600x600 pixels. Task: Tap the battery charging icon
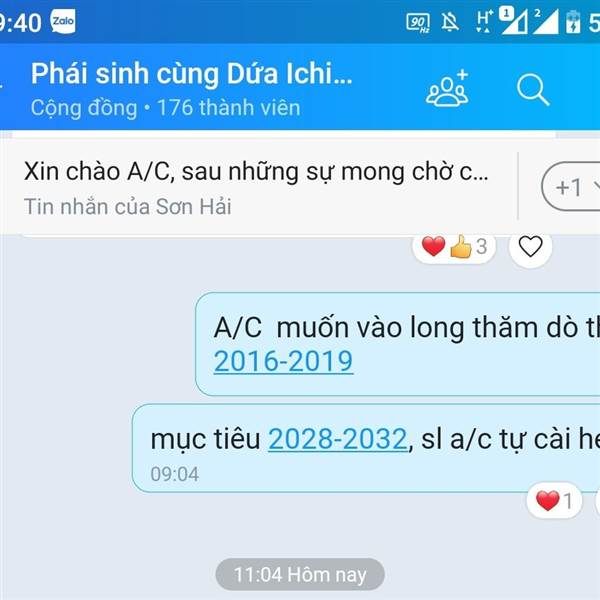pos(573,22)
